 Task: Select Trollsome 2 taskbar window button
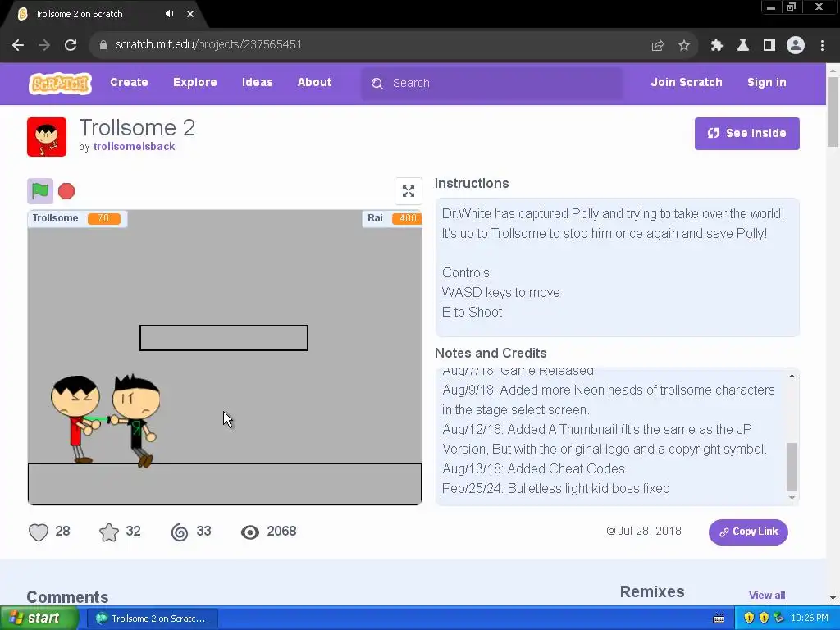(x=152, y=619)
